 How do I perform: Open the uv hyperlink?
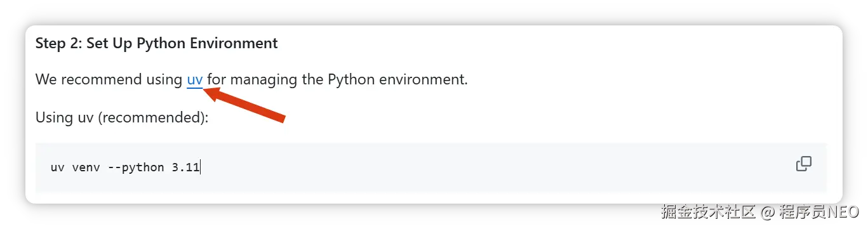195,80
